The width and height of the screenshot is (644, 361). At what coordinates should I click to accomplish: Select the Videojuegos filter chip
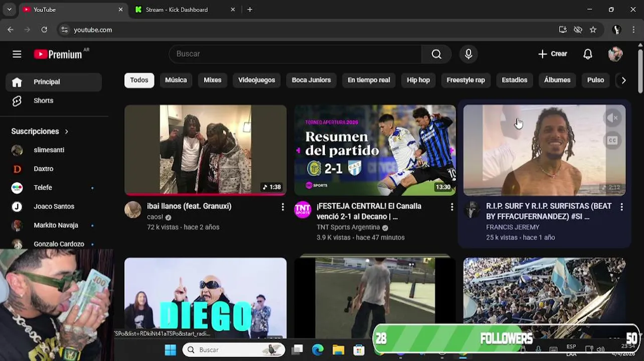pos(257,80)
